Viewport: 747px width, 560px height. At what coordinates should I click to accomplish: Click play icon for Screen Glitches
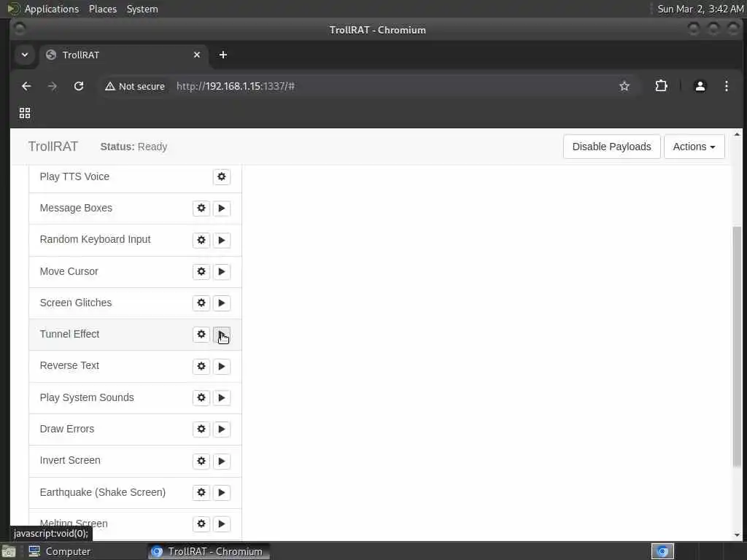pos(222,303)
